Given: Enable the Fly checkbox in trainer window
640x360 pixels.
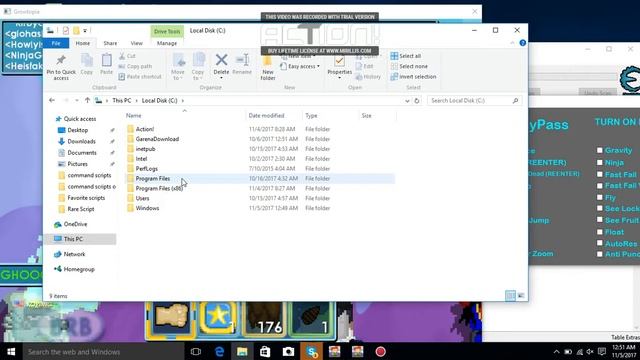Looking at the screenshot, I should pyautogui.click(x=600, y=198).
